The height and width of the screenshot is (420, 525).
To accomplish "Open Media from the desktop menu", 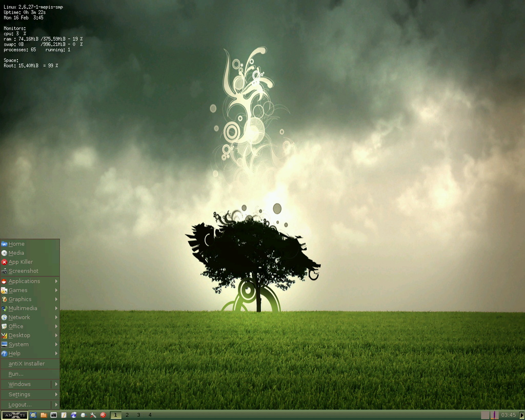I will pos(17,253).
